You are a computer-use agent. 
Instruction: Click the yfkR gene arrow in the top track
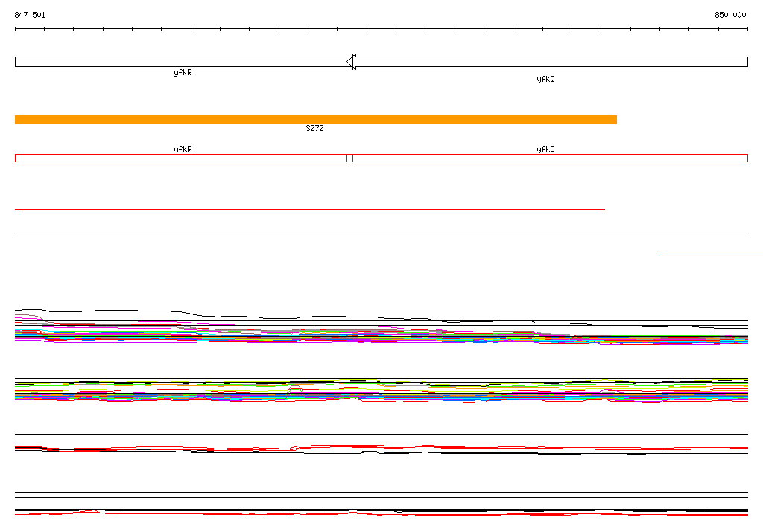184,62
